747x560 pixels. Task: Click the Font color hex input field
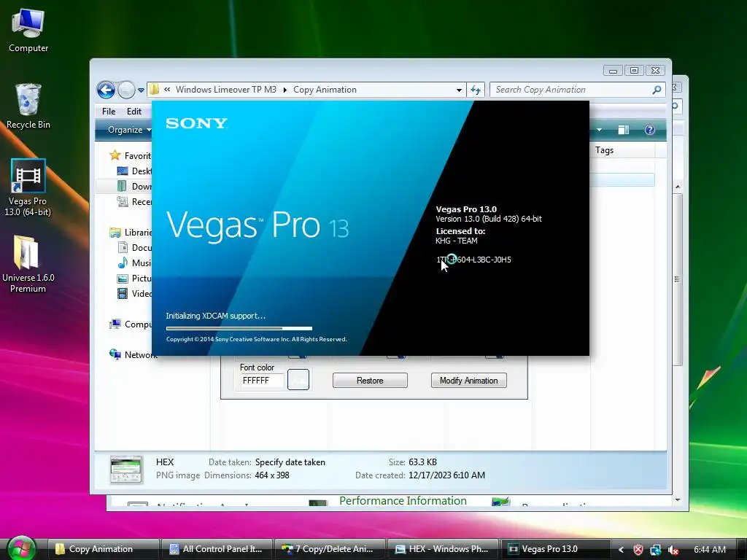tap(262, 381)
